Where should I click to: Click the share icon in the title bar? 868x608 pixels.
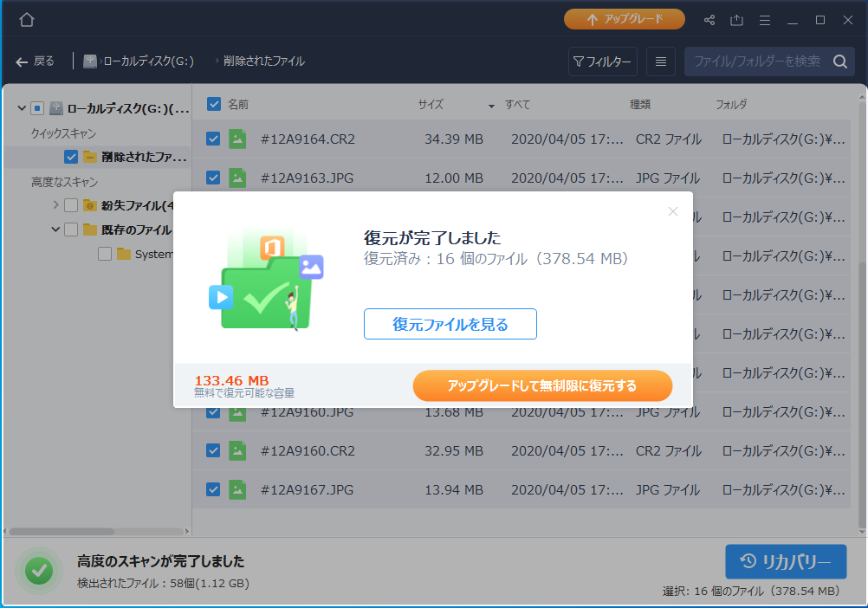709,19
